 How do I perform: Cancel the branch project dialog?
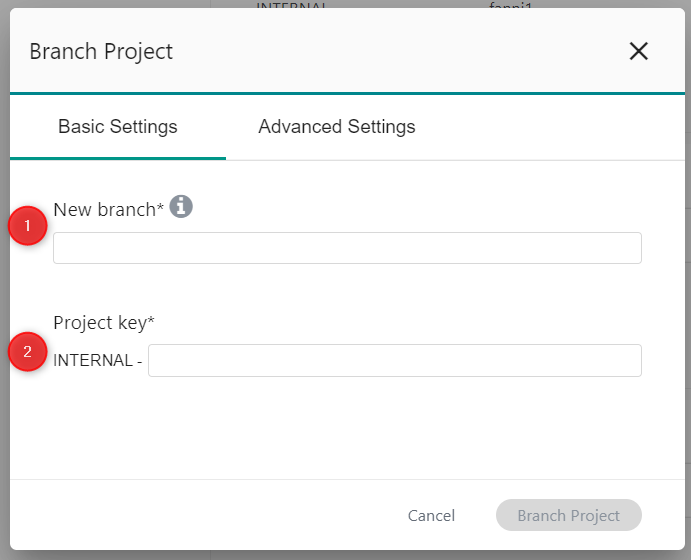point(431,516)
